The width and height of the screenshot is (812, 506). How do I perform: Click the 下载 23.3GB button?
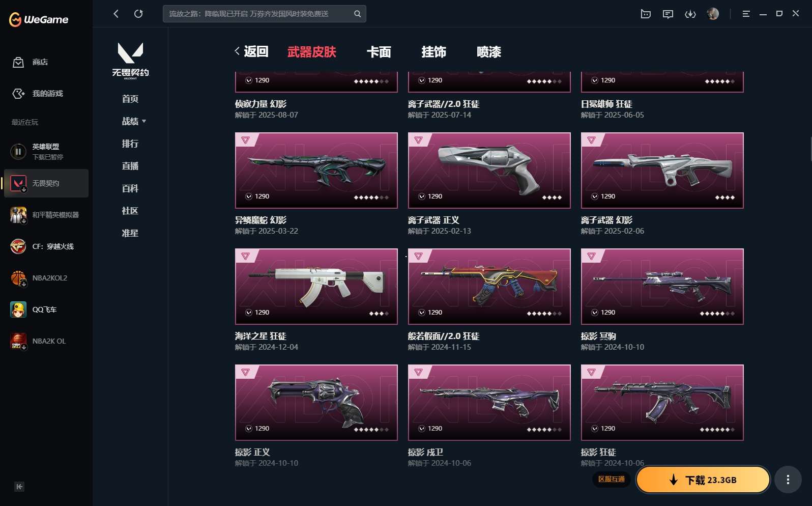(703, 480)
